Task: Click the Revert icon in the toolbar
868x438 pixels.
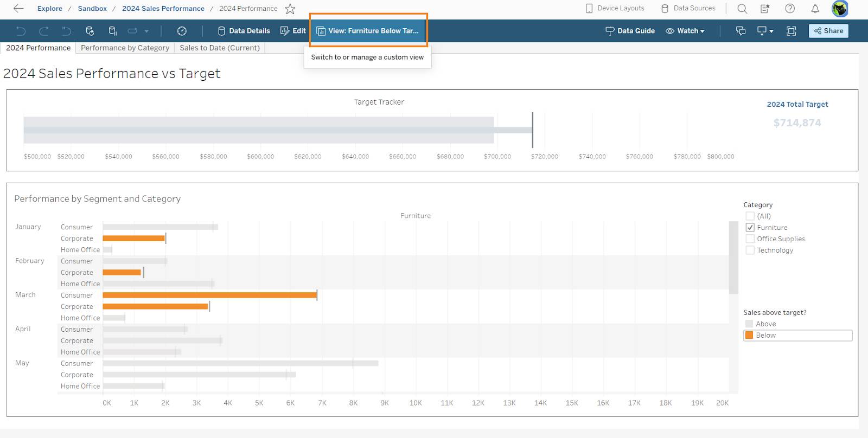Action: coord(66,31)
